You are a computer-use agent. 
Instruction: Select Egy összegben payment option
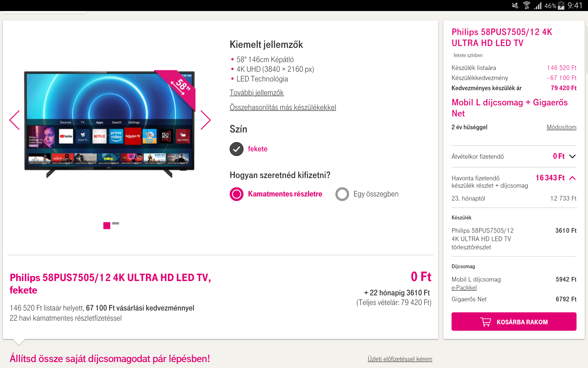point(367,194)
